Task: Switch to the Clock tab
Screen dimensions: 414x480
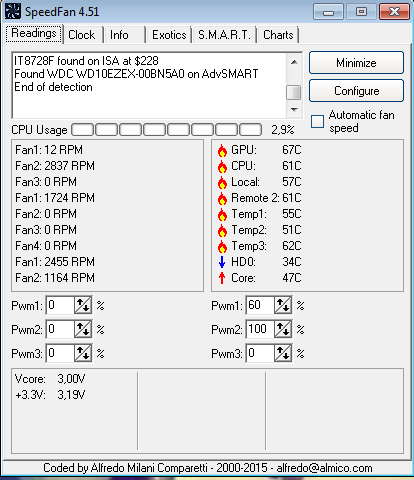Action: [82, 35]
